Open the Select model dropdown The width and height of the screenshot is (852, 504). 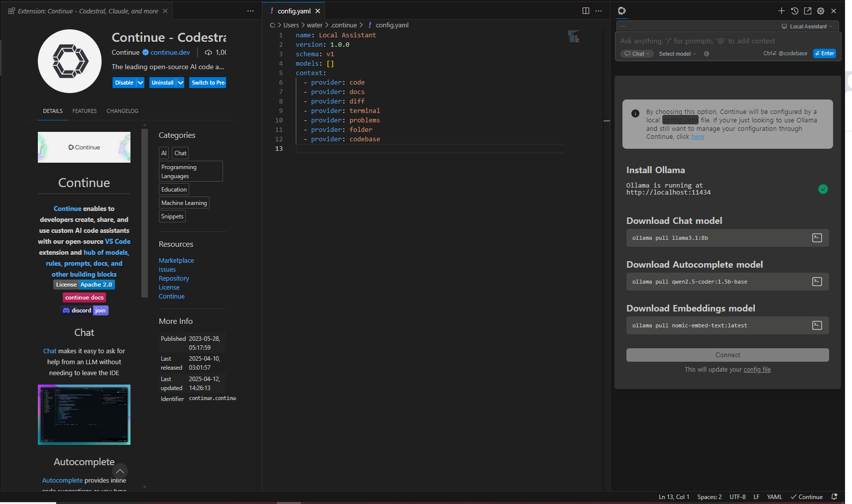click(x=677, y=54)
